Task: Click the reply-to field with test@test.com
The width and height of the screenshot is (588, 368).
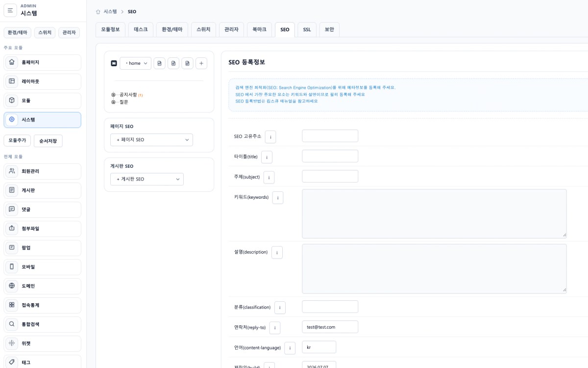Action: tap(330, 327)
